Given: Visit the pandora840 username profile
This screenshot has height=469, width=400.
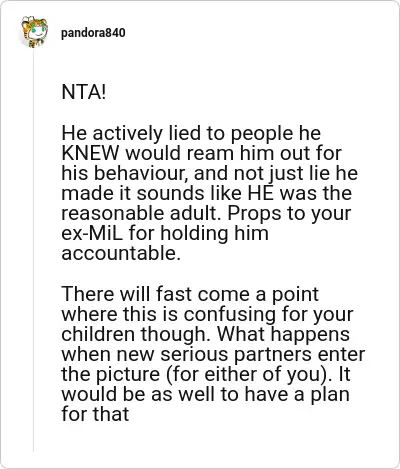Looking at the screenshot, I should (x=93, y=33).
